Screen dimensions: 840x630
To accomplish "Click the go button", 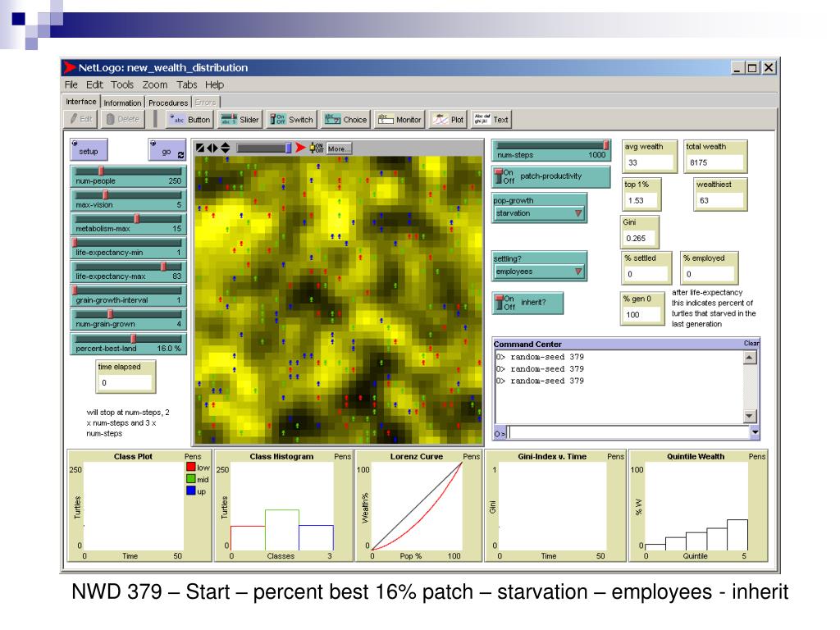I will coord(167,150).
